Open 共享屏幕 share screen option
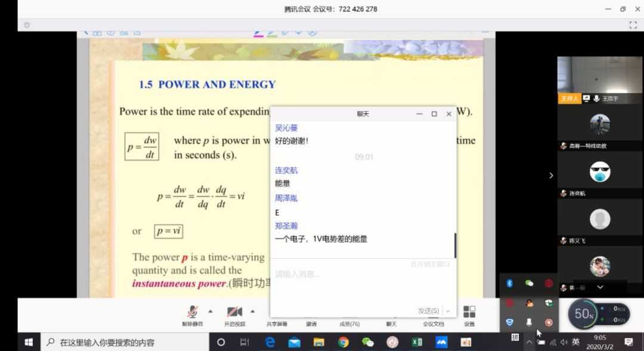The width and height of the screenshot is (644, 351). point(277,324)
